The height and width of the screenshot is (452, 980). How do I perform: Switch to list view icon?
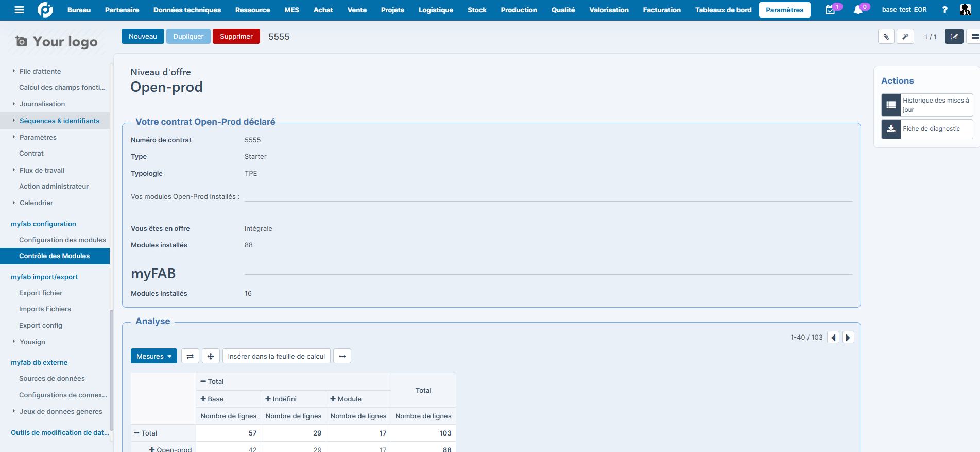(x=974, y=37)
